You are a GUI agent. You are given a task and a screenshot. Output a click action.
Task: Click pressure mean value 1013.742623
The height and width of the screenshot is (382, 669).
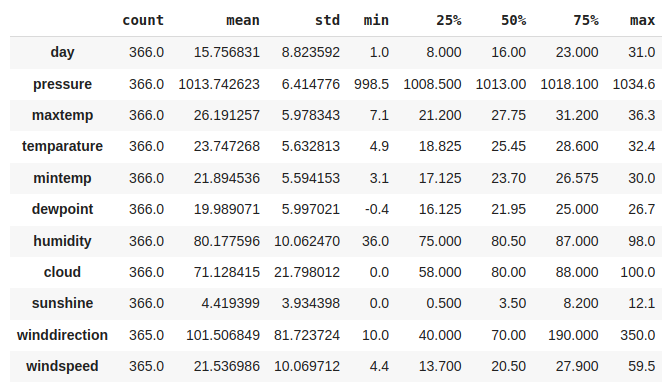pyautogui.click(x=219, y=84)
